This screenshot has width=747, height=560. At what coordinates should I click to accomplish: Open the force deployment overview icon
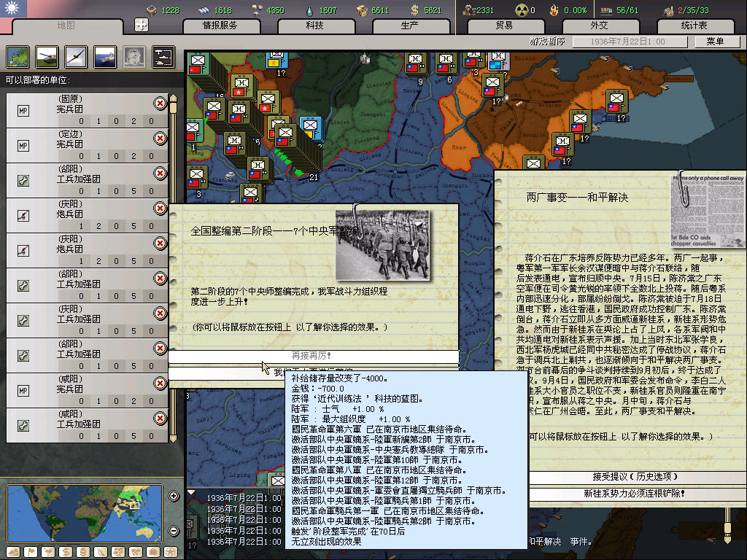pos(162,56)
